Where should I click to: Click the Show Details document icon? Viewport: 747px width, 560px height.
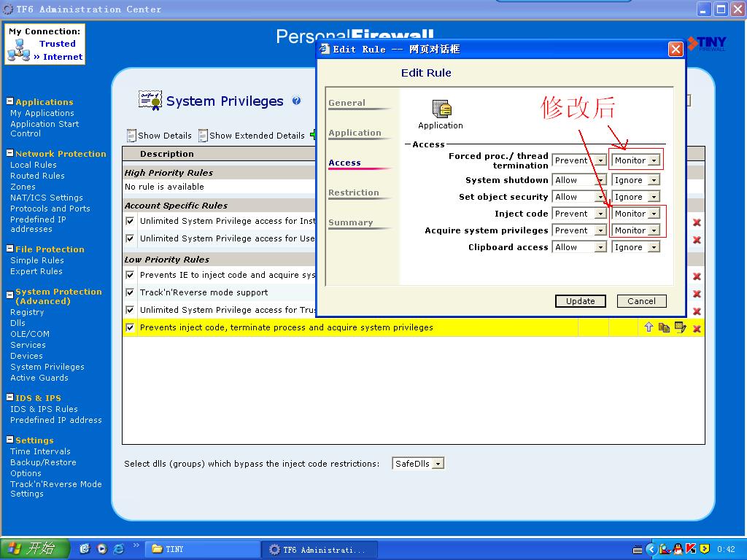131,136
